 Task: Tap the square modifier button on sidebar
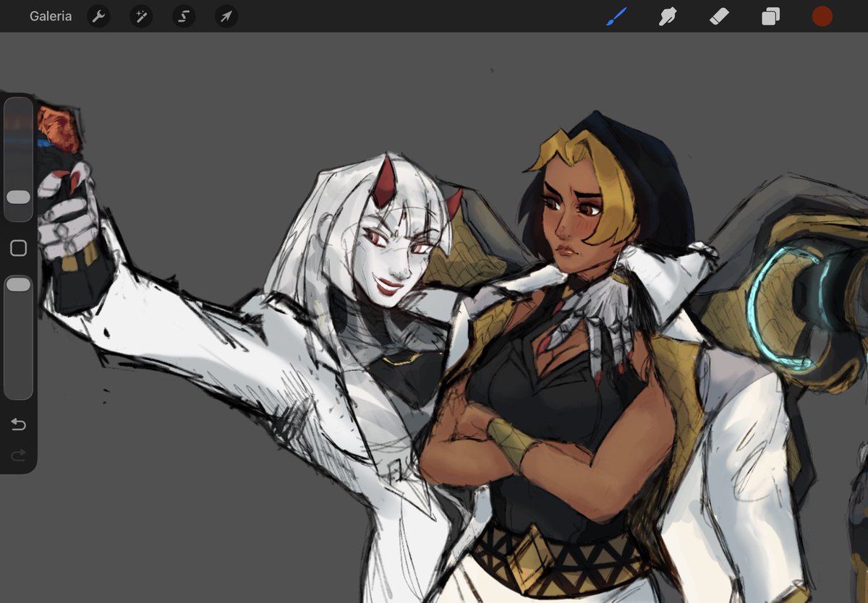coord(18,248)
